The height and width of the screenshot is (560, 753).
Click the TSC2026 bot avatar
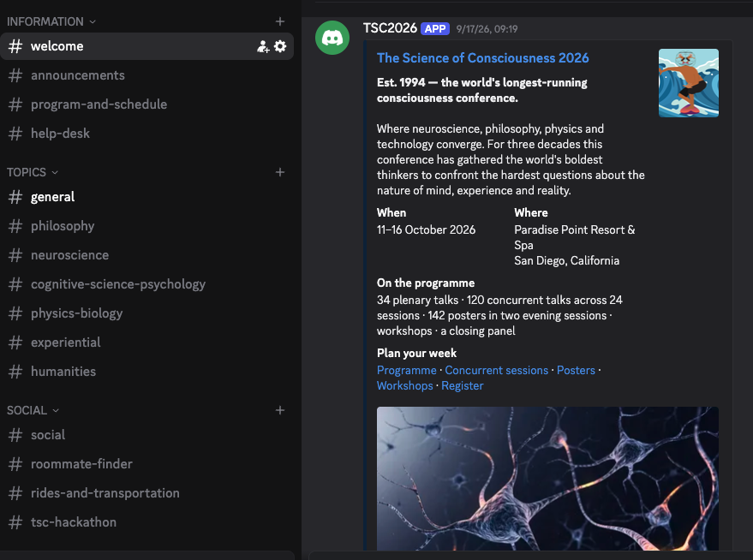(332, 38)
